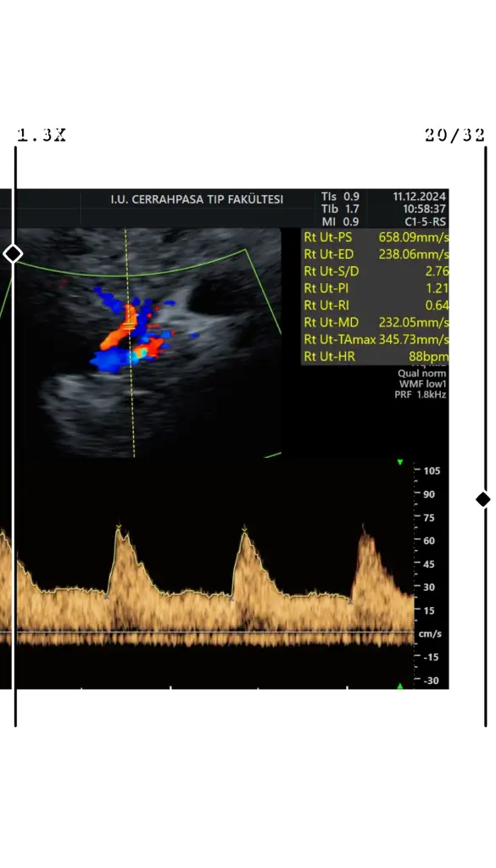Screen dimensions: 496x868
Task: Click the I.U. CERRAHPASA TIP FAKÜLTESI header
Action: [197, 199]
